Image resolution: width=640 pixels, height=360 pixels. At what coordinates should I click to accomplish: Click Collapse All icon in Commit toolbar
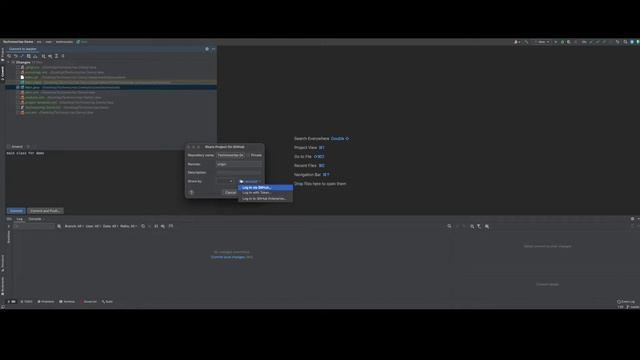[x=63, y=56]
